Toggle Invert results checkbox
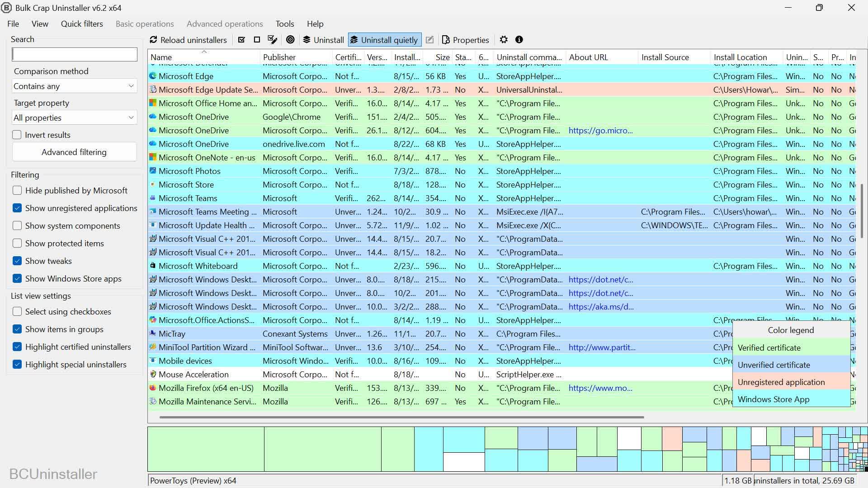This screenshot has height=488, width=868. point(17,135)
